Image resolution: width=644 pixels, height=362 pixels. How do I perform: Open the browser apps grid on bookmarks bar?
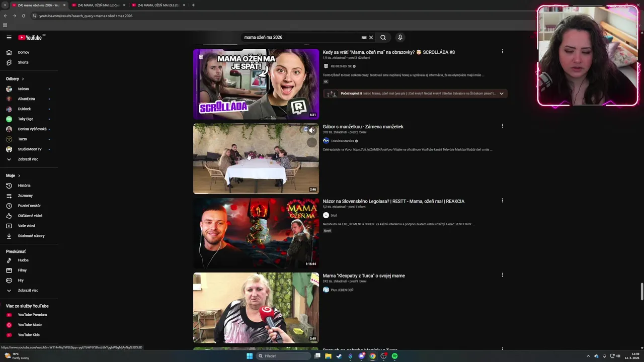[5, 25]
